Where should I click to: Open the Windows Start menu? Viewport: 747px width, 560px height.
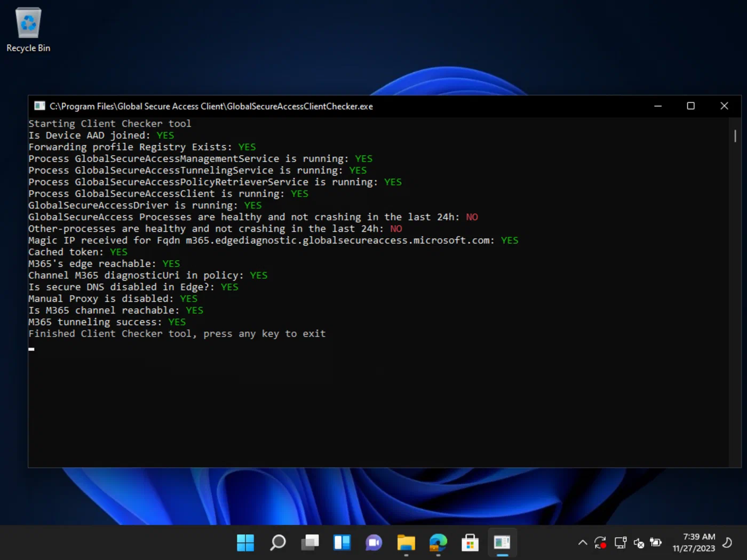click(x=245, y=543)
